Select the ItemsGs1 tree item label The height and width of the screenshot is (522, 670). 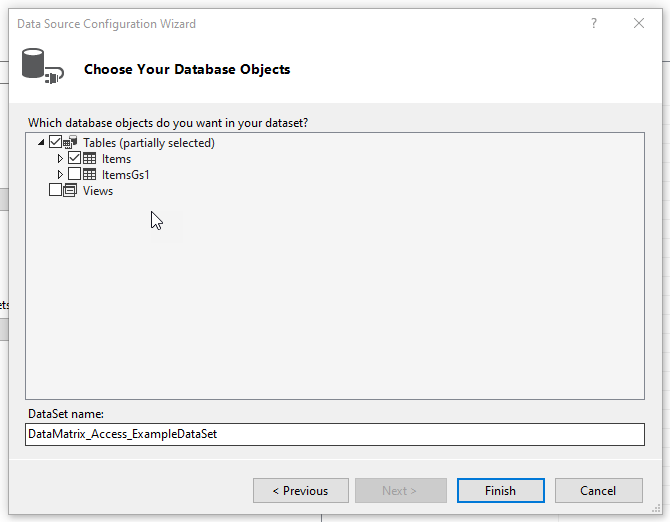pyautogui.click(x=125, y=175)
